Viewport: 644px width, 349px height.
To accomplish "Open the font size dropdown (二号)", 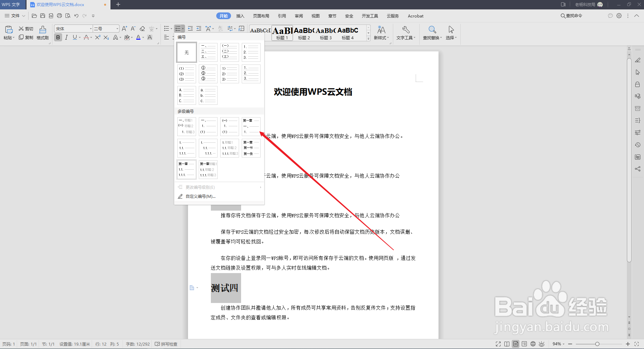I will pos(117,29).
